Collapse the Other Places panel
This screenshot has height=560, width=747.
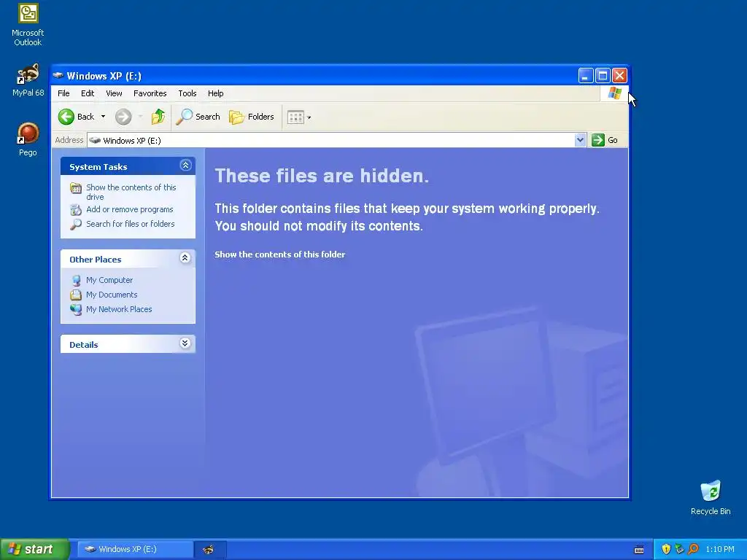point(185,258)
